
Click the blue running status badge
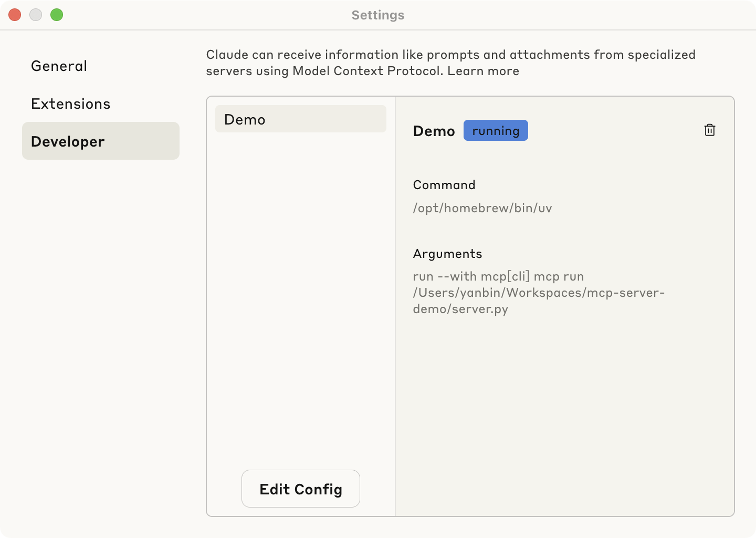[496, 131]
